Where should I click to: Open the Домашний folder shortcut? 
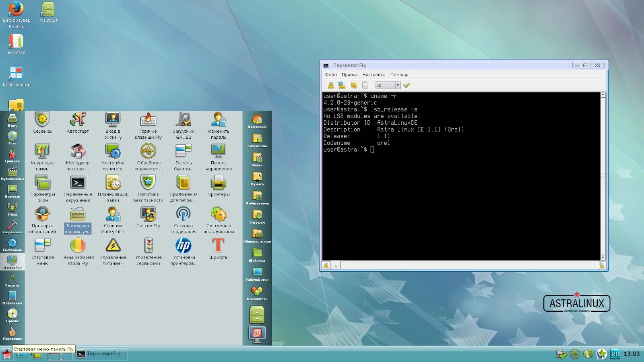pyautogui.click(x=257, y=121)
